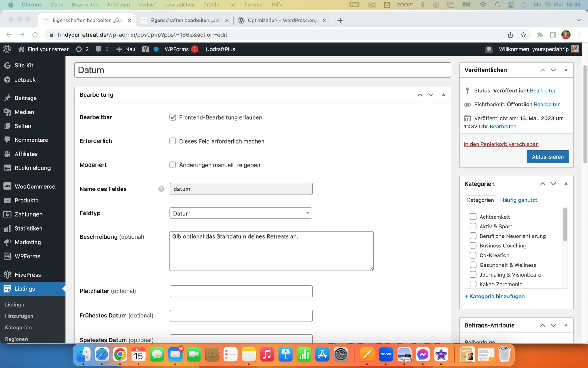Click the Aktualisieren button
Viewport: 588px width, 368px height.
pos(548,157)
